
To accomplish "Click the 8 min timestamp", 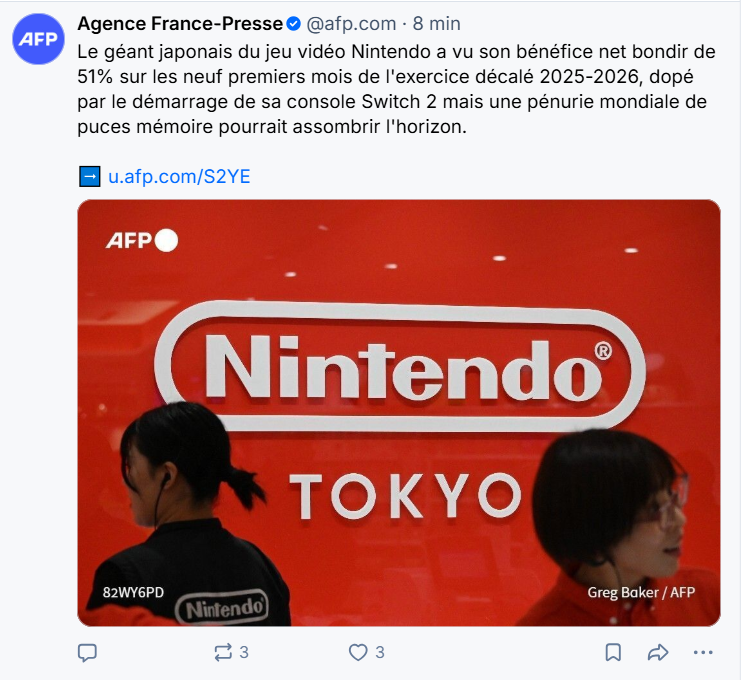I will (x=436, y=24).
